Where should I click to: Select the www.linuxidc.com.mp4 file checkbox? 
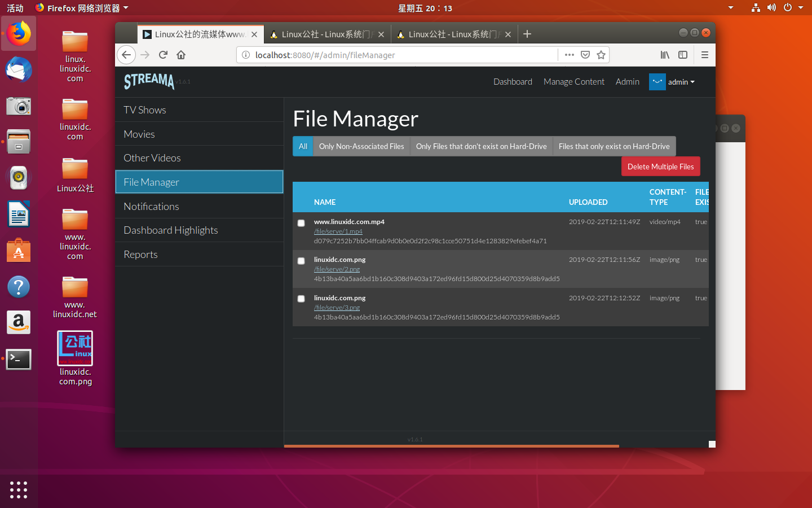[x=301, y=223]
